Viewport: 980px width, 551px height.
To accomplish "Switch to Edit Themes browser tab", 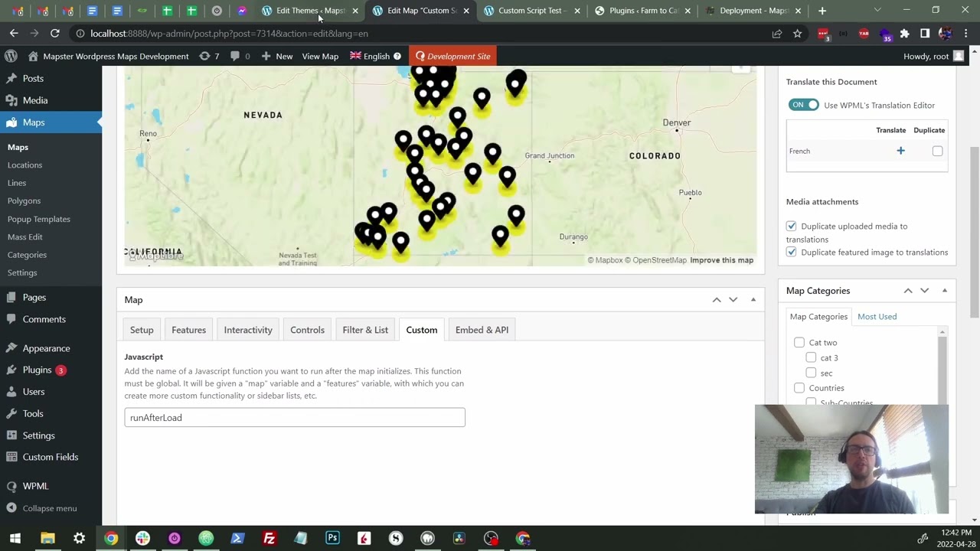I will coord(309,11).
